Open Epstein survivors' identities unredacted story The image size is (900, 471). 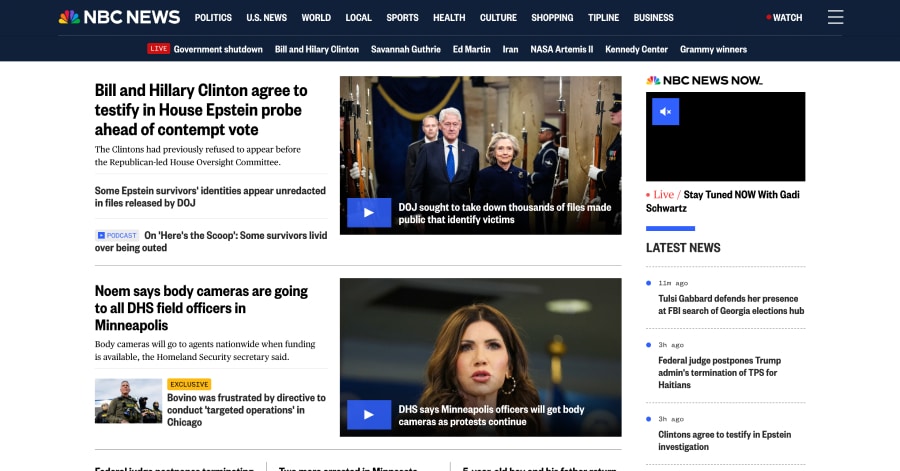coord(210,197)
